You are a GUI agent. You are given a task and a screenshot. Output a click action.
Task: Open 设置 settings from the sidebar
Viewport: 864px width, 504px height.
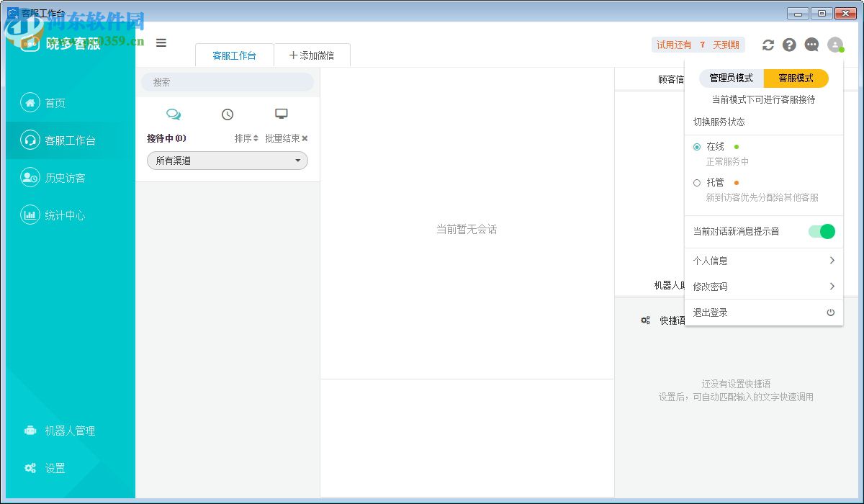pyautogui.click(x=53, y=467)
